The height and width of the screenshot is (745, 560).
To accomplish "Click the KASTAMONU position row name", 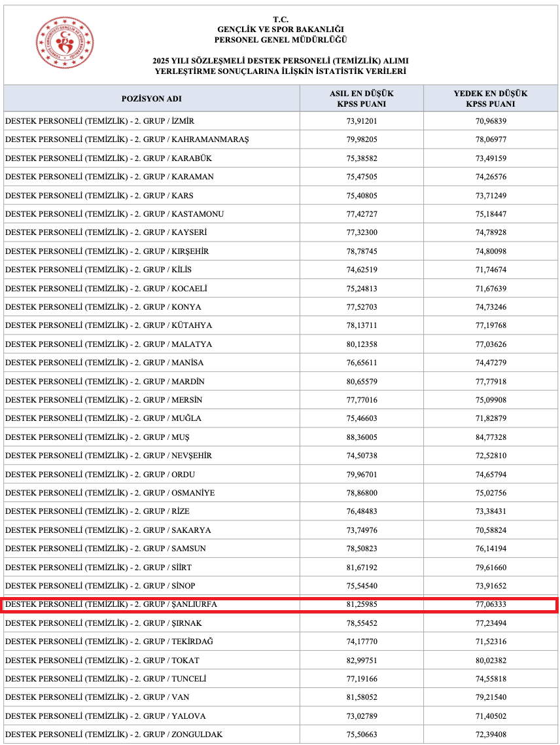I will point(114,214).
